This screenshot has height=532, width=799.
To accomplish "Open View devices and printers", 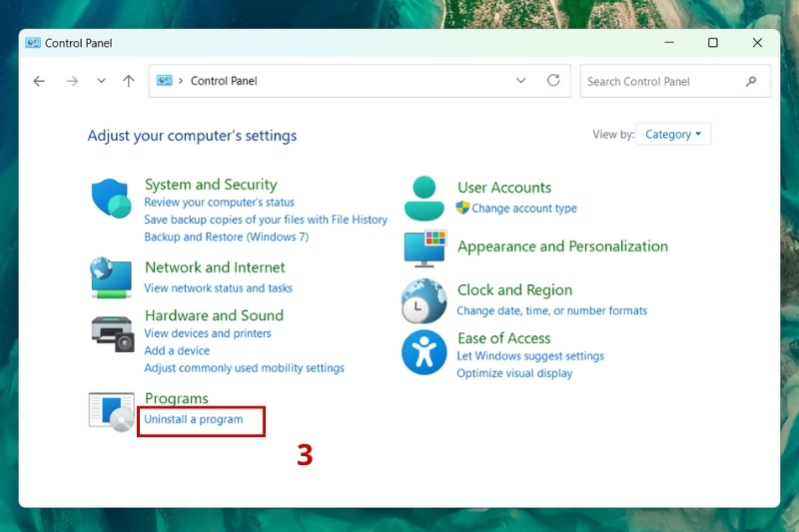I will coord(208,333).
